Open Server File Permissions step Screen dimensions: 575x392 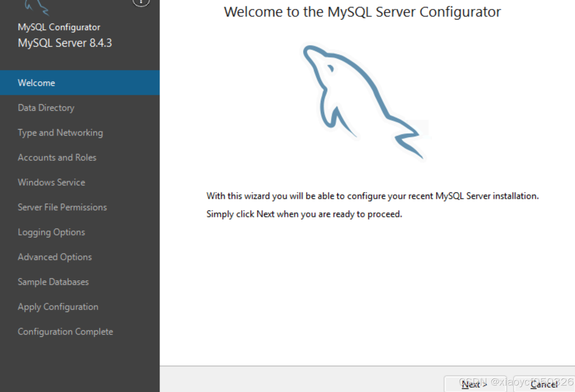click(80, 207)
